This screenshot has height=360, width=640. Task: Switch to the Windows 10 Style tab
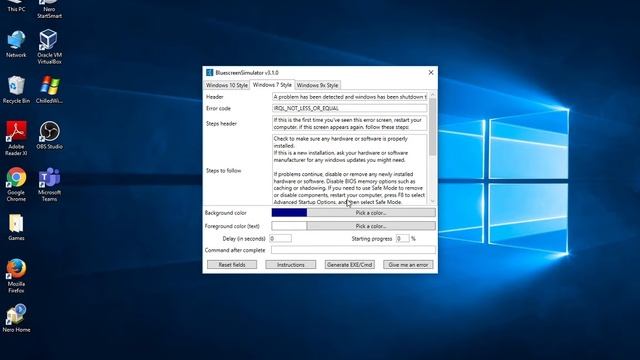pos(227,85)
